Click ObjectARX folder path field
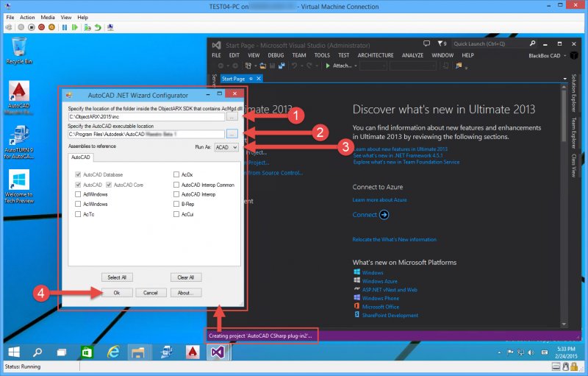 [146, 117]
